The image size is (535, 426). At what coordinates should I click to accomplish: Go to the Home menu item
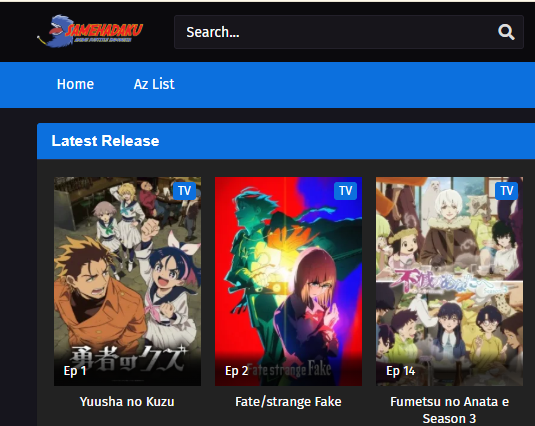coord(75,84)
